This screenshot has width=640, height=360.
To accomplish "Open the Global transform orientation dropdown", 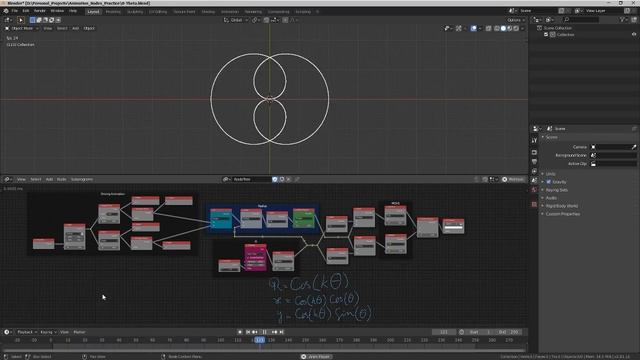I will pos(236,20).
